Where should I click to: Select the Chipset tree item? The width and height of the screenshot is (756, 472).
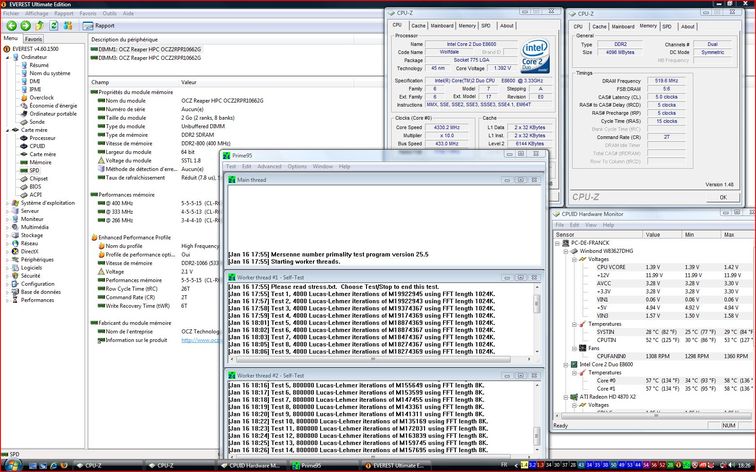[x=39, y=178]
